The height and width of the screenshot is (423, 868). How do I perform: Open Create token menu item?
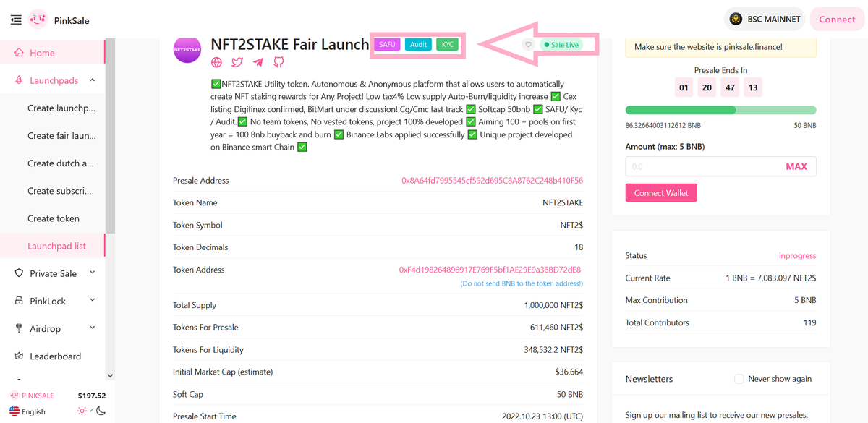coord(54,218)
